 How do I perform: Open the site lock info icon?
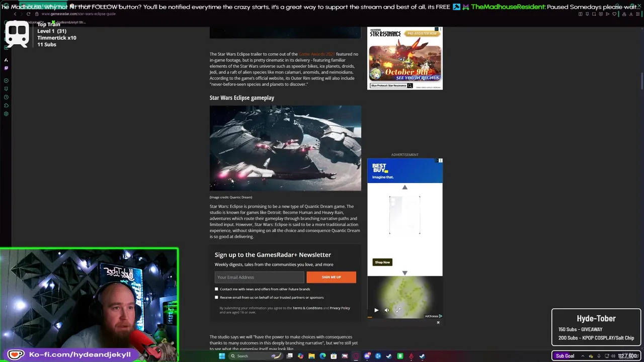pos(37,14)
